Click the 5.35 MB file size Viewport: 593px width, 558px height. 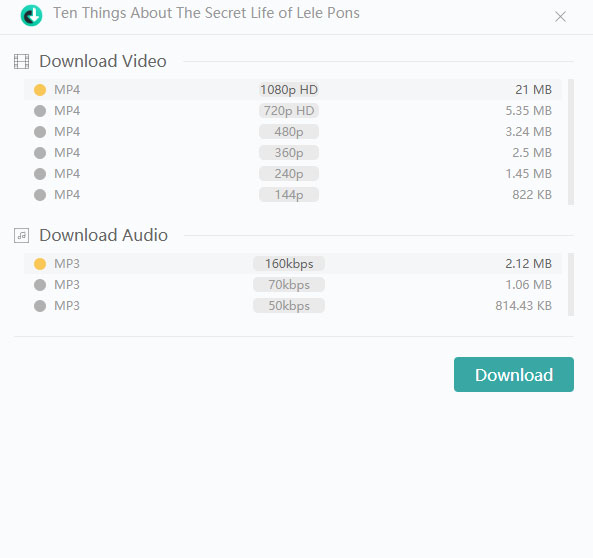point(529,111)
